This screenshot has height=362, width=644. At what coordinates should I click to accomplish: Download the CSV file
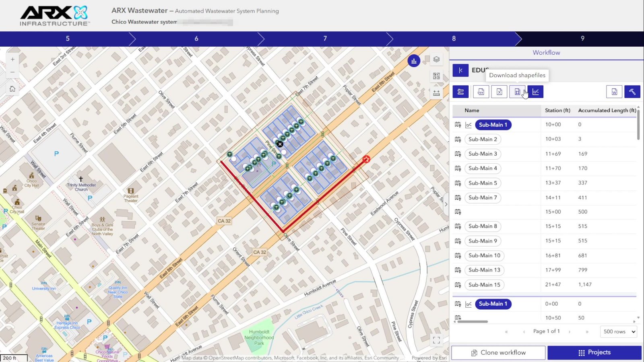481,92
